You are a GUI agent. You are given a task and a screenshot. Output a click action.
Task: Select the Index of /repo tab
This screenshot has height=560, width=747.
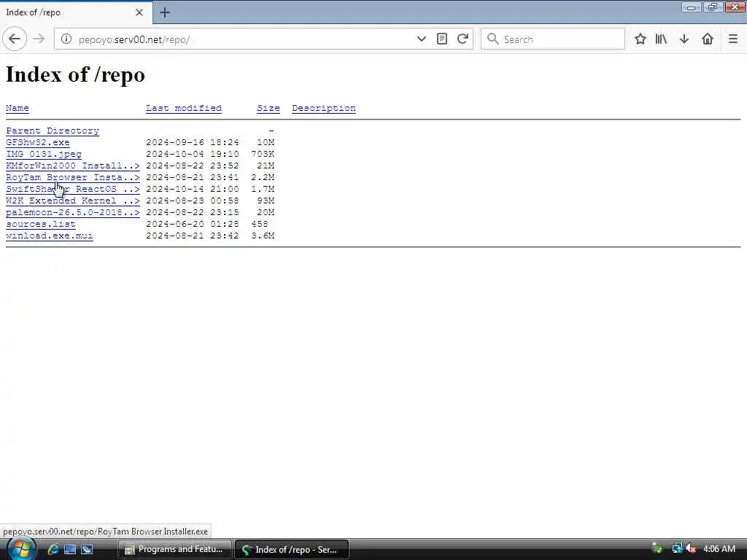click(76, 12)
